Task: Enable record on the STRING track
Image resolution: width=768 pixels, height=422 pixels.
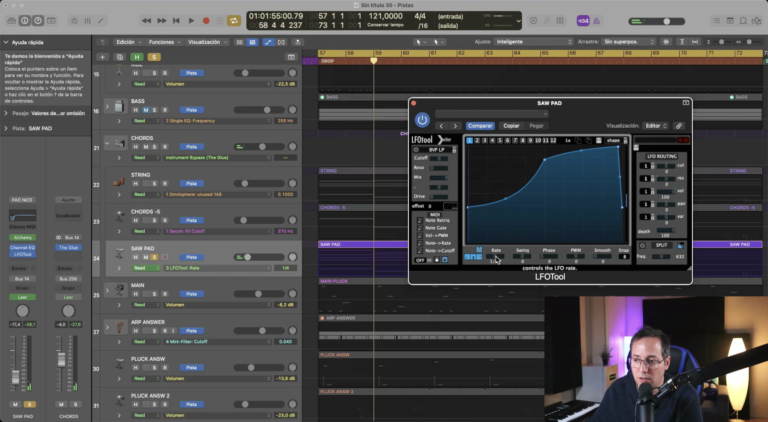Action: coord(165,184)
